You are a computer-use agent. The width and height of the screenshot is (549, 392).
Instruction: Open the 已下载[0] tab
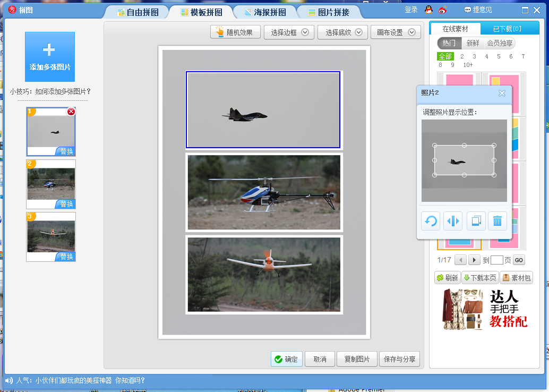coord(507,29)
